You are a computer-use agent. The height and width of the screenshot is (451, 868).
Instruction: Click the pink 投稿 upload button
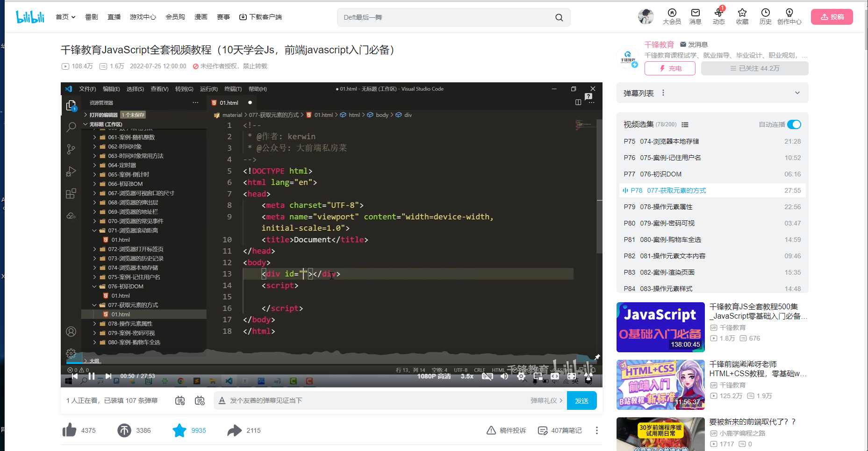point(832,17)
